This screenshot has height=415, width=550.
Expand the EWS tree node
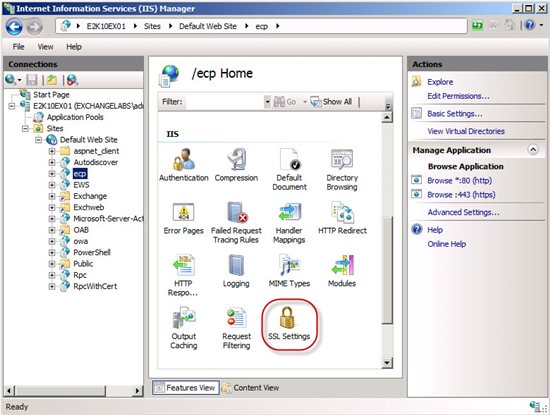52,185
